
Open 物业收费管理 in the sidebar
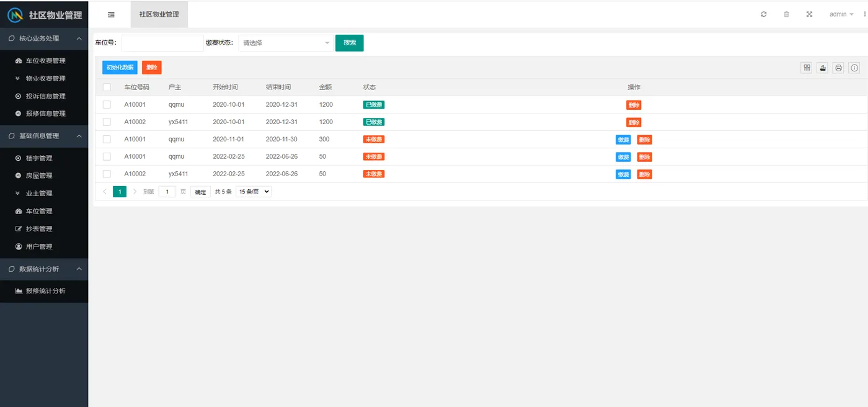tap(44, 78)
